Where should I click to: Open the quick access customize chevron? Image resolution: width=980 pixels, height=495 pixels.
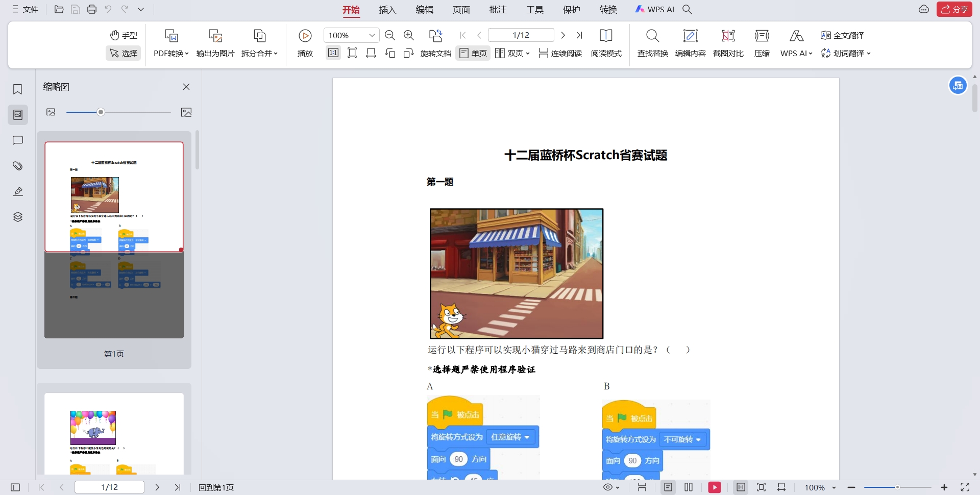click(x=141, y=9)
